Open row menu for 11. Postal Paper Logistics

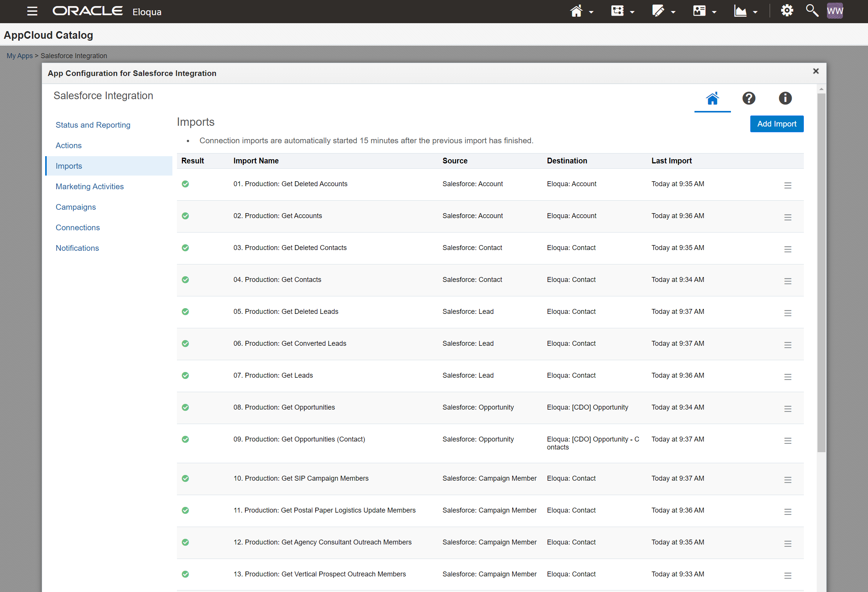pyautogui.click(x=788, y=512)
